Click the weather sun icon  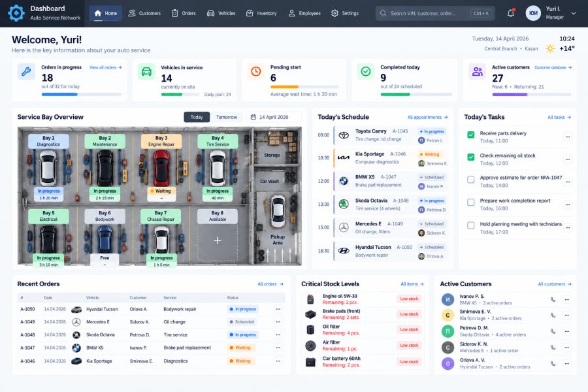550,48
